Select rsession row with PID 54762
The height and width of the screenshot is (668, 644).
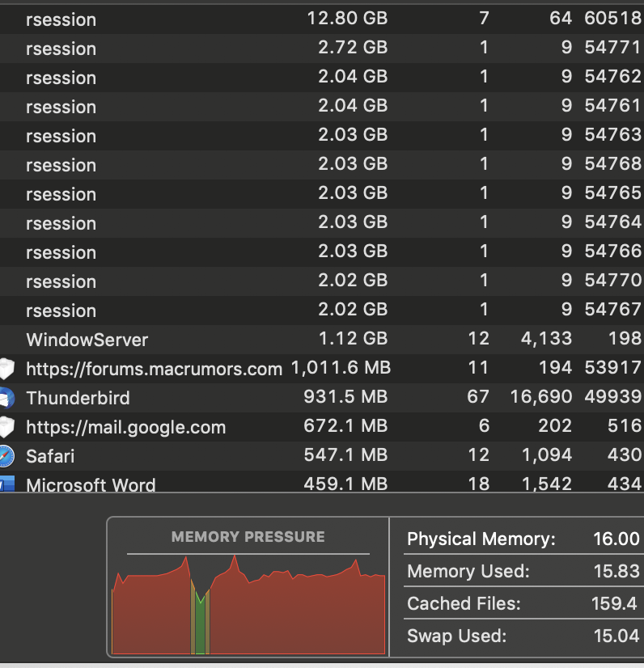322,78
